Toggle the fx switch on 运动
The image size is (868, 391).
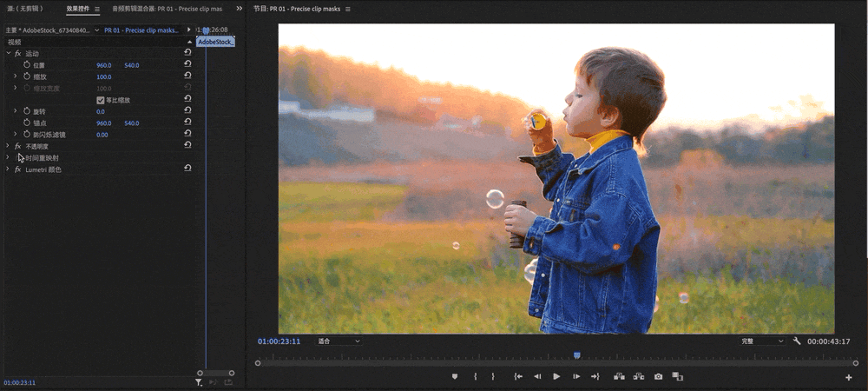click(17, 54)
